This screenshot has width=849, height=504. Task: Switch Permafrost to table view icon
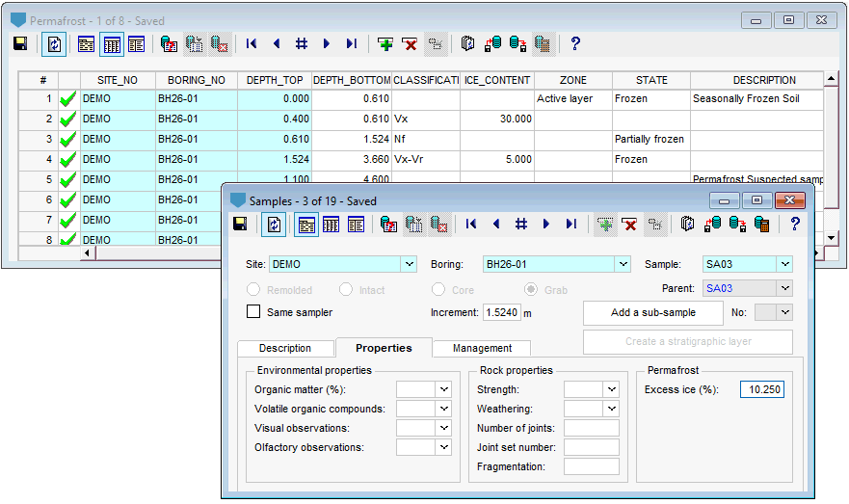pos(112,44)
